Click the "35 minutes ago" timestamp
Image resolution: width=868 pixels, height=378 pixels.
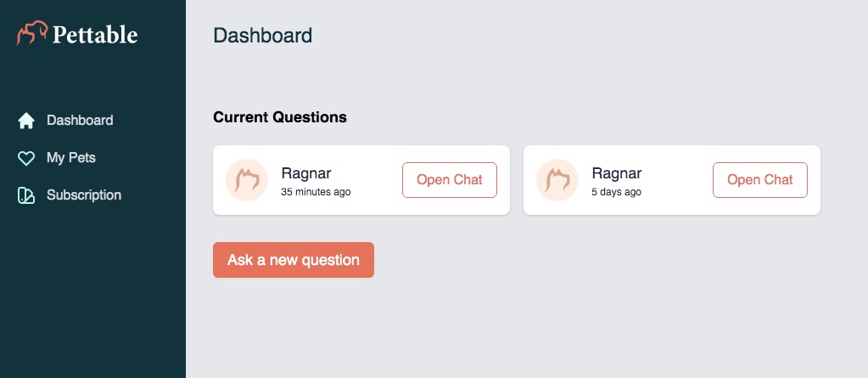316,192
